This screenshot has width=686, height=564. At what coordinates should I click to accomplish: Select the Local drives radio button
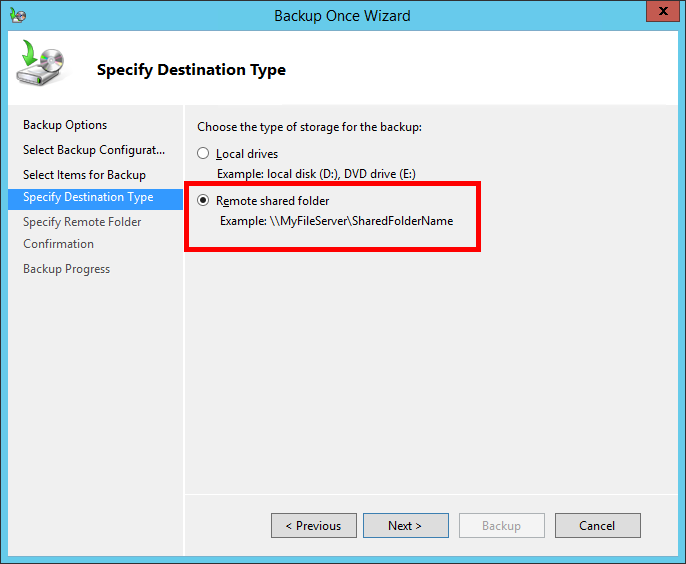click(x=204, y=154)
